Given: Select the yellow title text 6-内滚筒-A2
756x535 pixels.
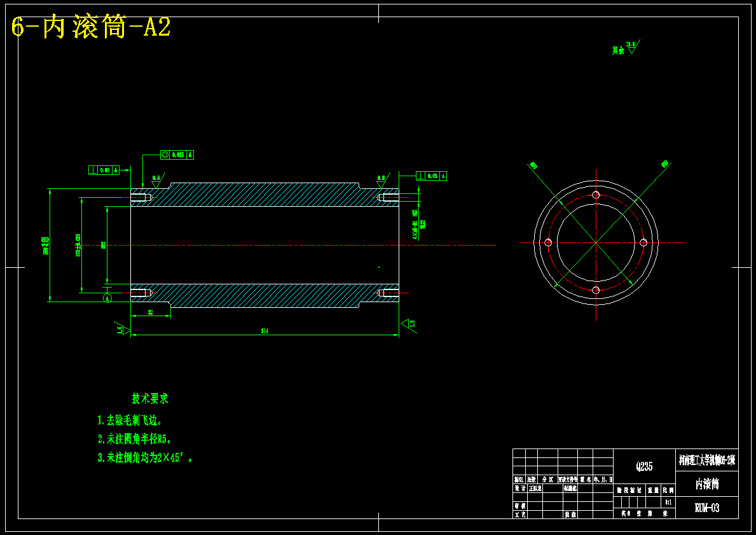Looking at the screenshot, I should click(x=91, y=28).
